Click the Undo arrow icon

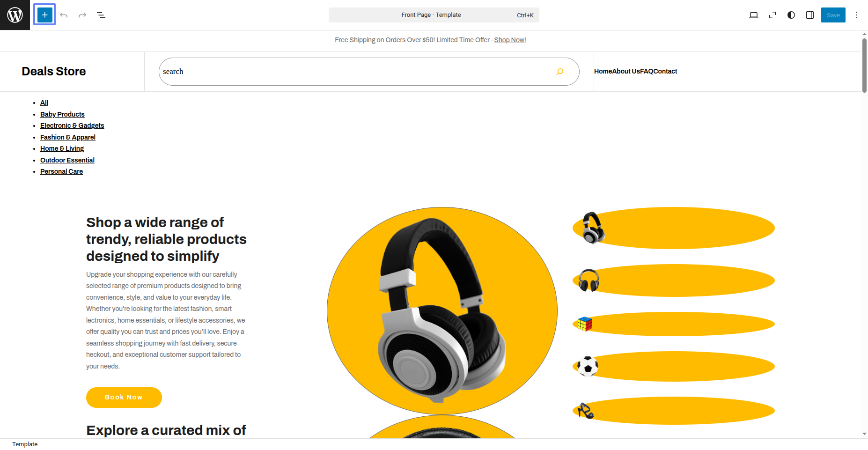point(64,15)
